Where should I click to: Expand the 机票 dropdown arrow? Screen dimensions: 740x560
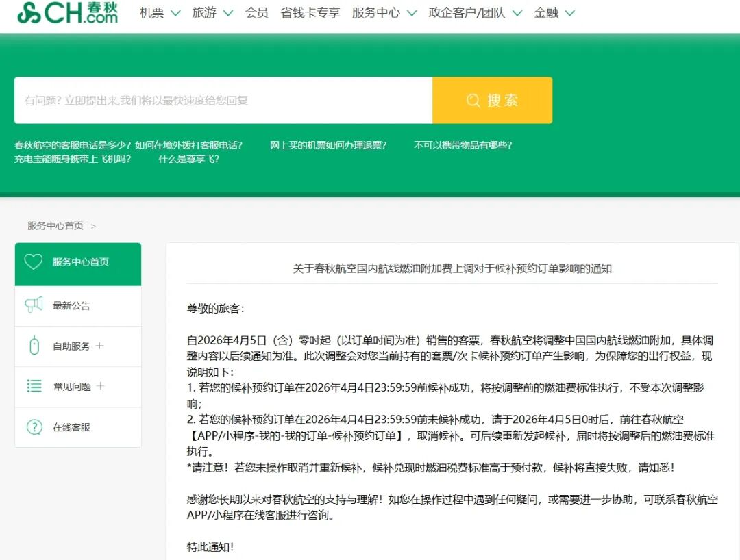tap(175, 13)
